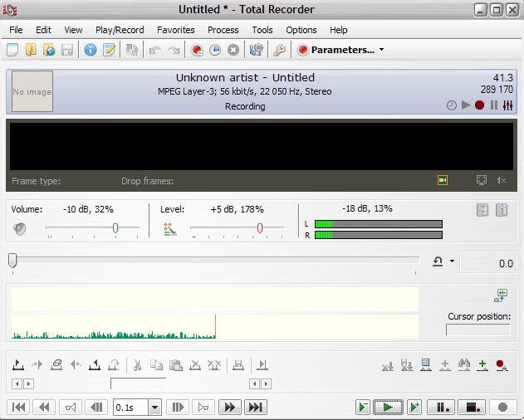Click the collapse panel up-arrow icon
The width and height of the screenshot is (524, 420).
point(502,210)
